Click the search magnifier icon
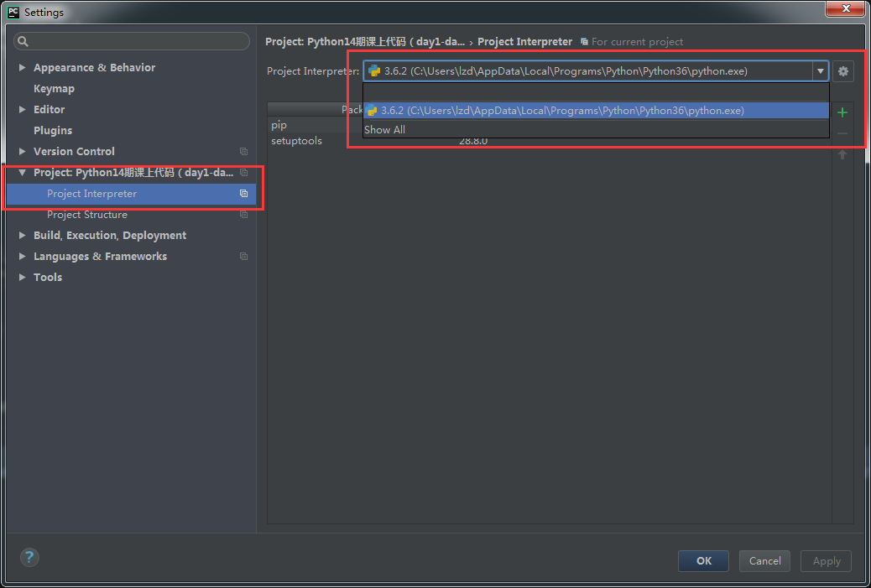The image size is (871, 588). click(x=23, y=41)
